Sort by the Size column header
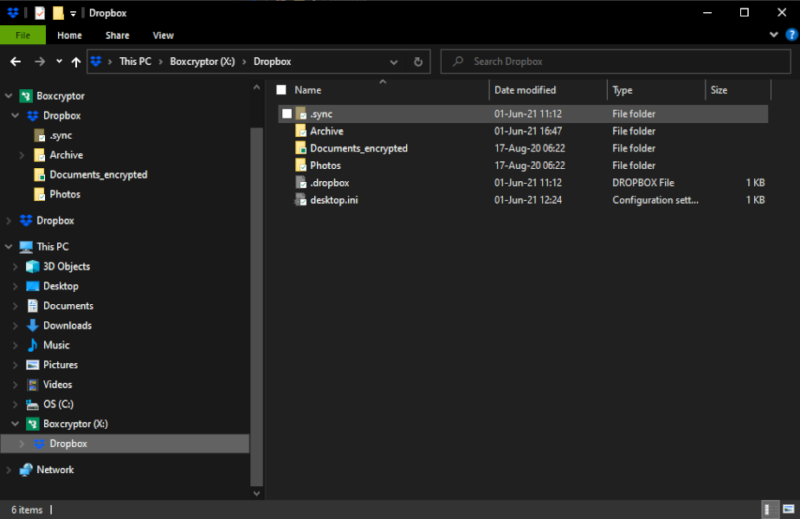The height and width of the screenshot is (519, 800). pos(719,90)
